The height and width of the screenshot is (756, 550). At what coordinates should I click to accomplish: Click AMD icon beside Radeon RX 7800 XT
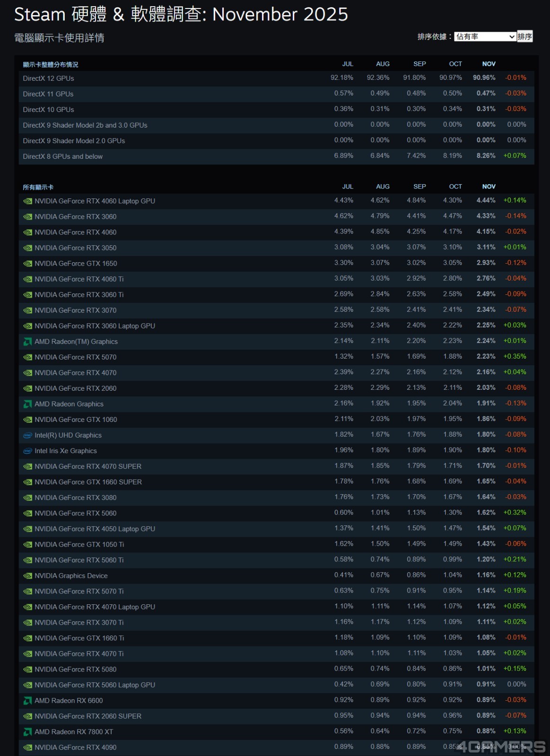coord(28,732)
